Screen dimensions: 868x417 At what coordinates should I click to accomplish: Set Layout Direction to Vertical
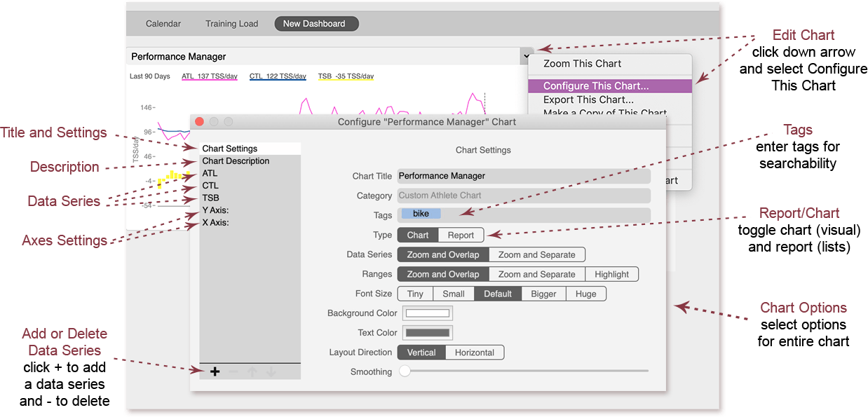click(421, 353)
